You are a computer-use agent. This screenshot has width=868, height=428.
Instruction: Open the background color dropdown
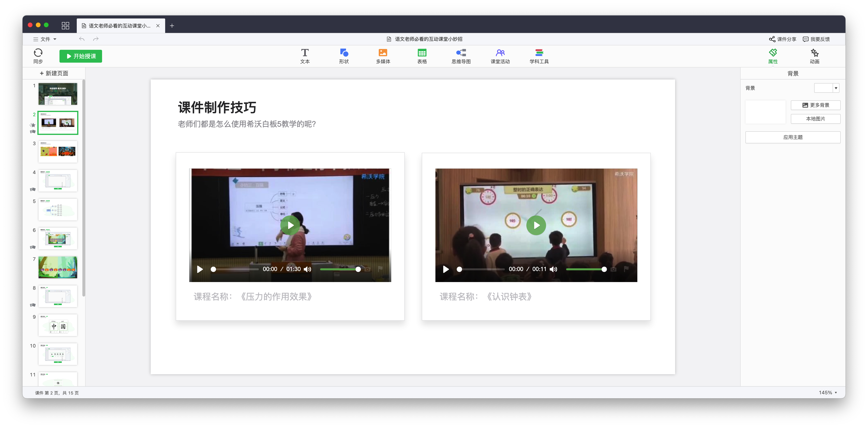pos(836,88)
